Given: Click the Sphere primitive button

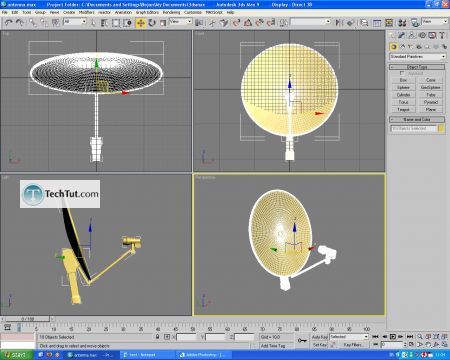Looking at the screenshot, I should coord(403,87).
